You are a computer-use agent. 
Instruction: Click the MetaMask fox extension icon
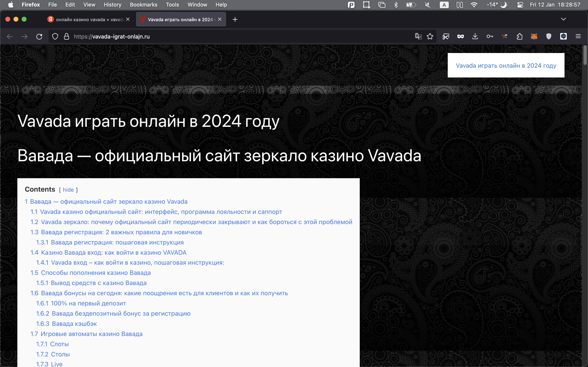click(x=534, y=37)
